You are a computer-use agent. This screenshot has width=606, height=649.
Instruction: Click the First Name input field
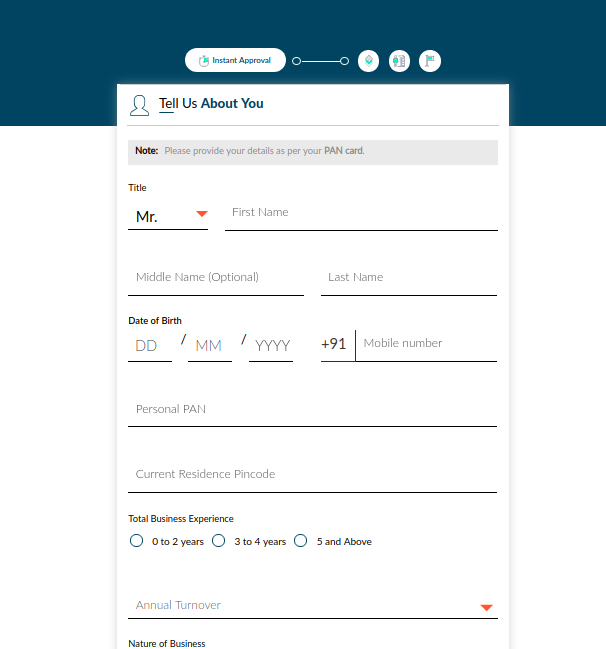pyautogui.click(x=360, y=213)
